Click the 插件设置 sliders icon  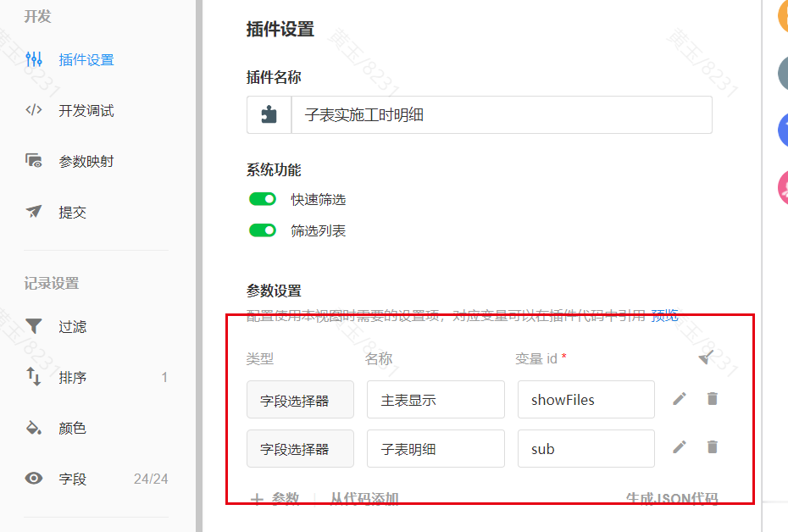point(34,59)
